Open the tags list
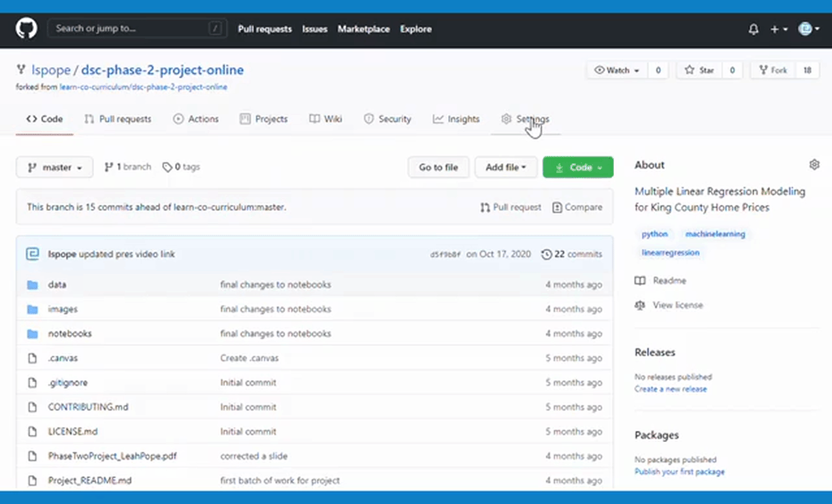The height and width of the screenshot is (504, 832). click(x=182, y=167)
